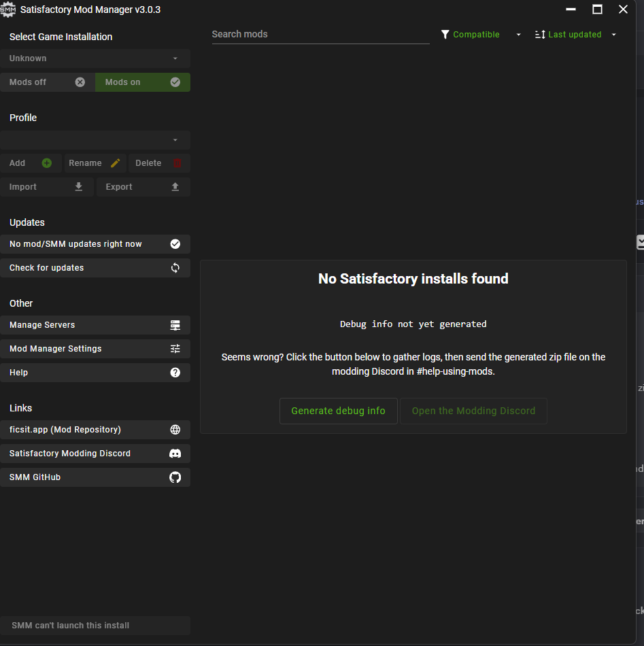Viewport: 644px width, 646px height.
Task: Open Satisfactory Modding Discord link
Action: point(95,454)
